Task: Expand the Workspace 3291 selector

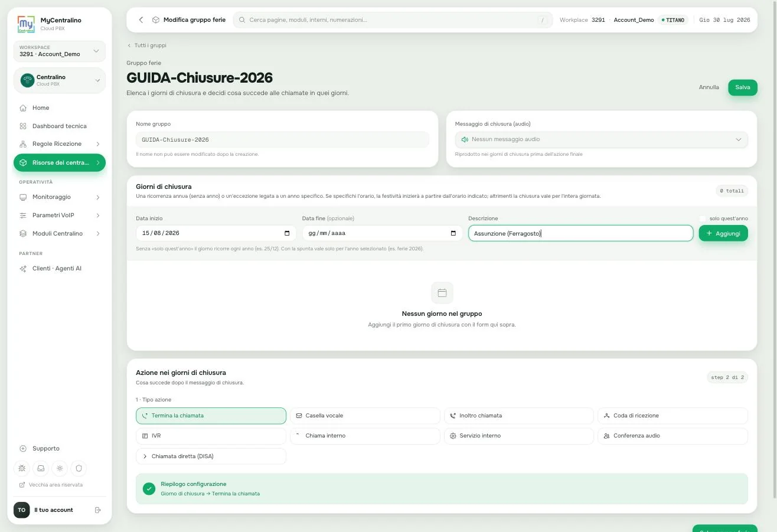Action: (59, 51)
